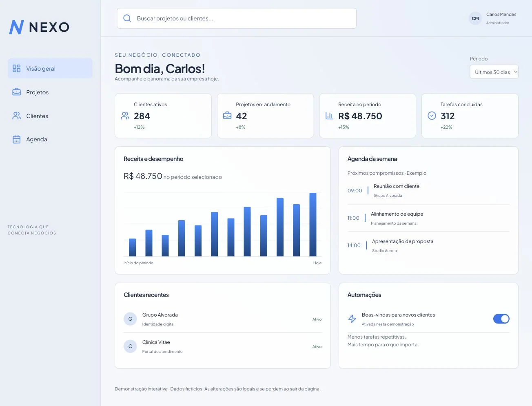This screenshot has height=406, width=532.
Task: Click the 11:00 time in Agenda da semana
Action: [x=353, y=218]
